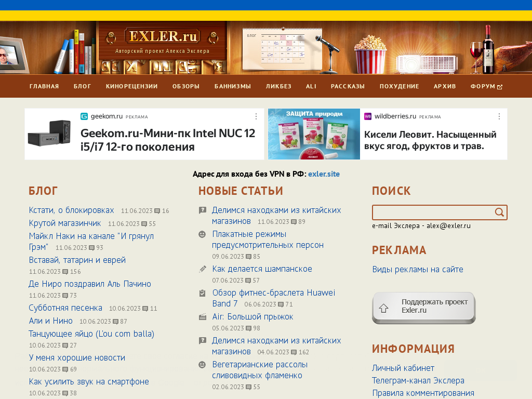The width and height of the screenshot is (532, 399).
Task: Click the projector icon in header
Action: (427, 64)
